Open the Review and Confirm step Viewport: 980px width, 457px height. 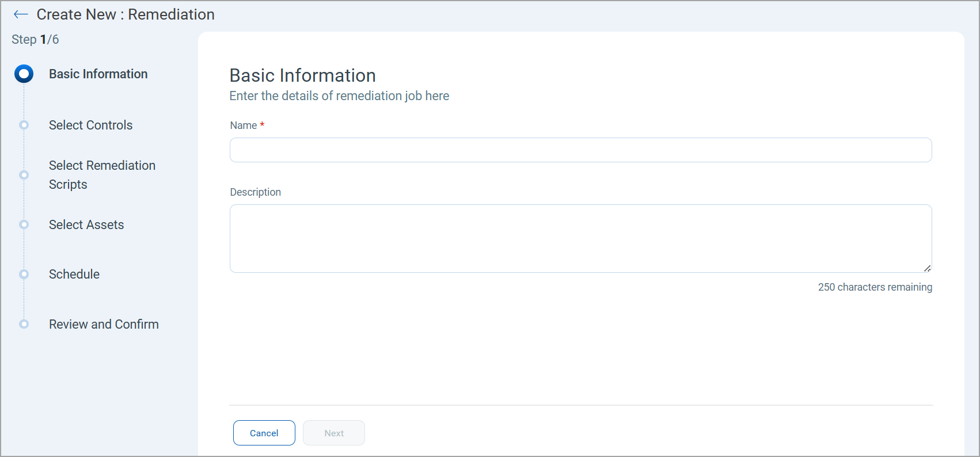tap(104, 324)
